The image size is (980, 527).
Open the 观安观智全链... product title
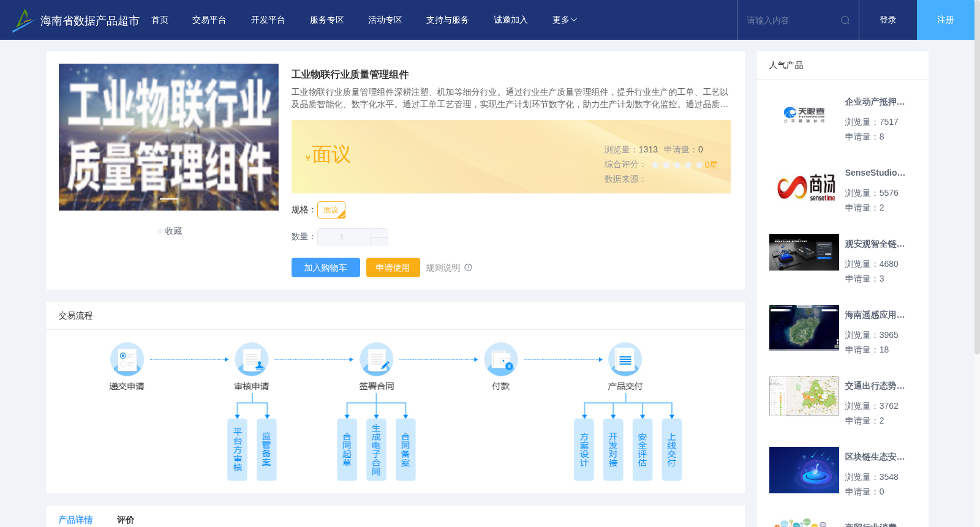point(875,244)
